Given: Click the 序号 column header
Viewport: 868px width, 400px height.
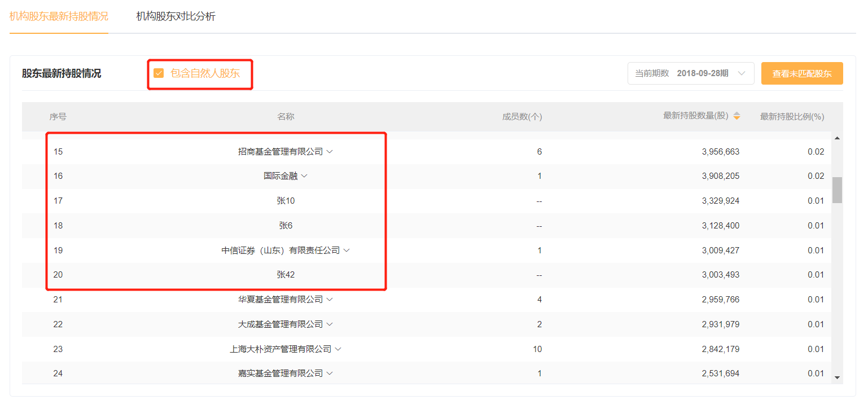Looking at the screenshot, I should [58, 117].
